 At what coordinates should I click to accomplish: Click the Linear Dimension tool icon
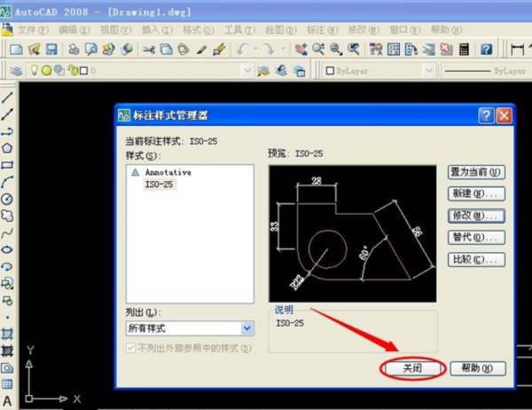point(517,50)
